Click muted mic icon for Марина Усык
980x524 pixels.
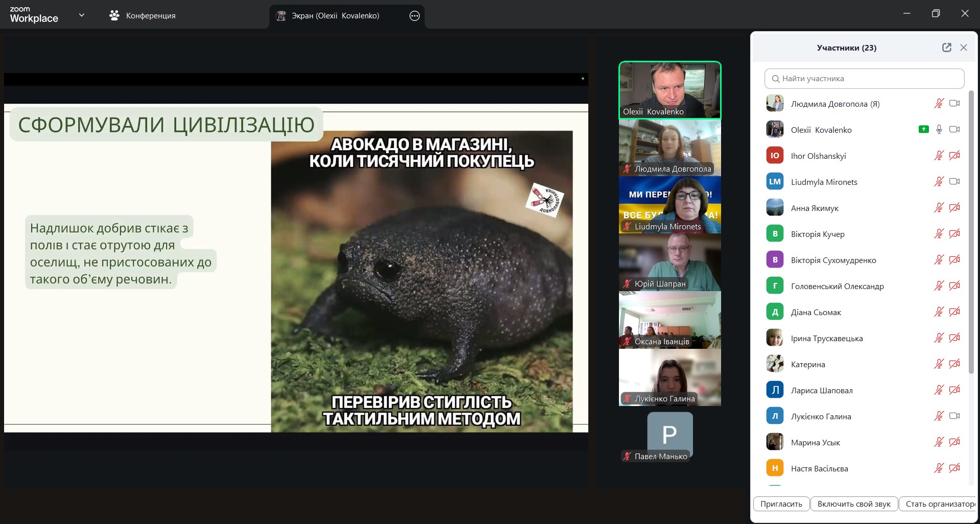click(x=939, y=442)
